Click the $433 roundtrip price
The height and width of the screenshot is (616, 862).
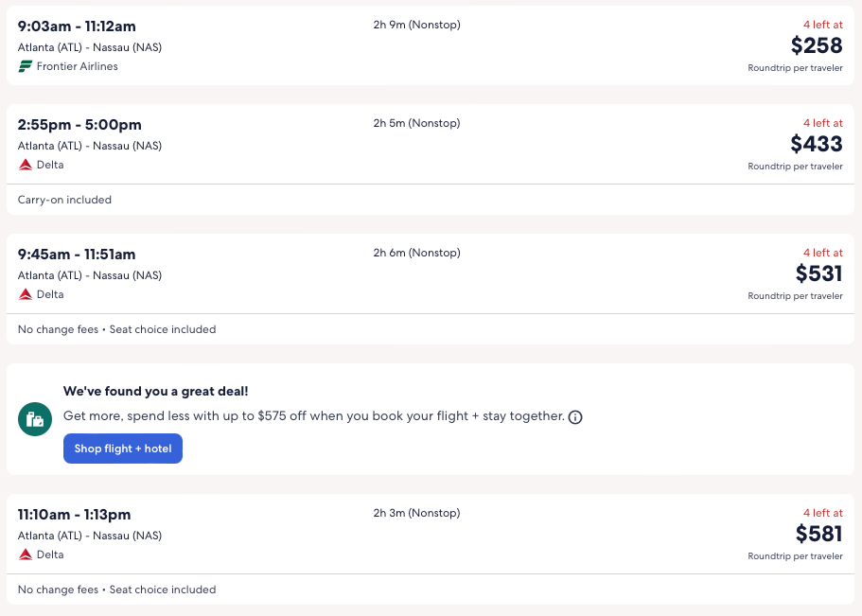point(817,144)
